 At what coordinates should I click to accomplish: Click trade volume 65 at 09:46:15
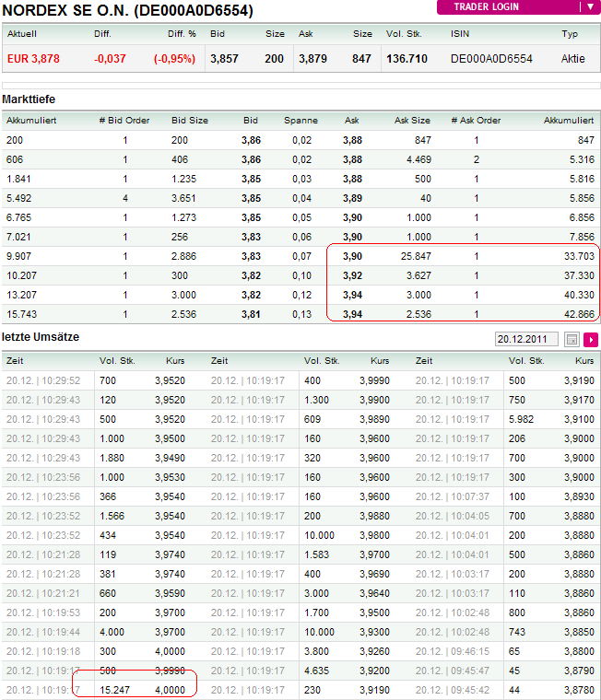tap(514, 651)
